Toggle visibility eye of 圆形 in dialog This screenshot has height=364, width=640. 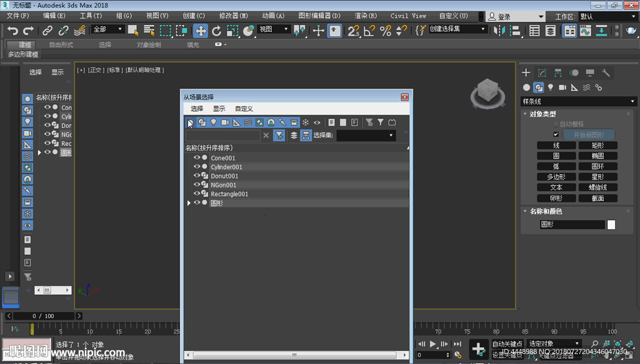tap(197, 202)
